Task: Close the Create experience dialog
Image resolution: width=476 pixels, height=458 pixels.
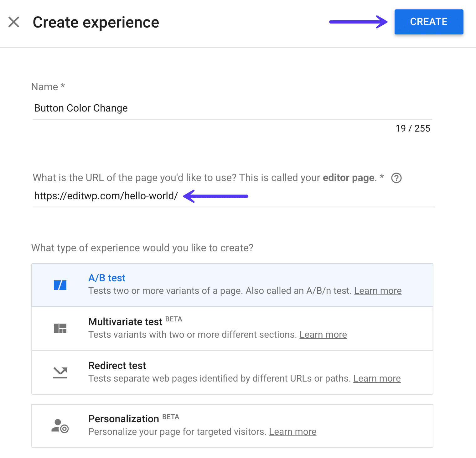Action: pos(14,22)
